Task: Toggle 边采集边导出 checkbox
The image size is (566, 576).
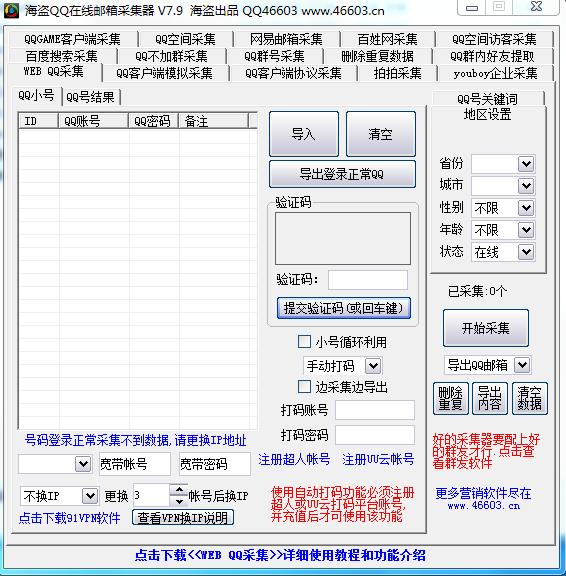Action: 304,386
